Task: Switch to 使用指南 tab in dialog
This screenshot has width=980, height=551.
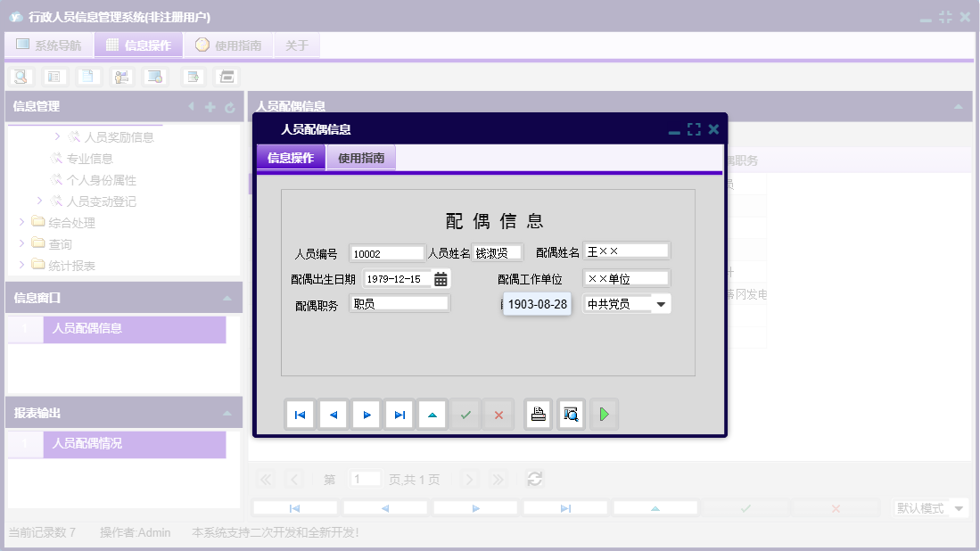Action: click(361, 158)
